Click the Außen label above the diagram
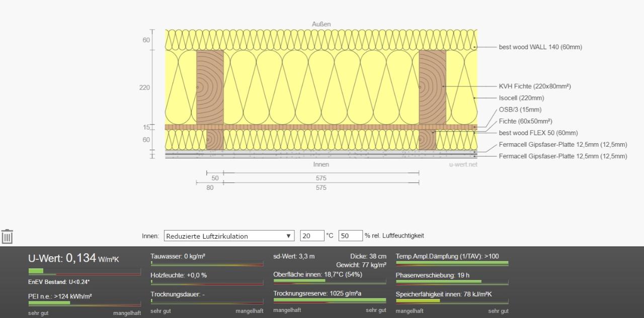The width and height of the screenshot is (644, 318). [x=321, y=24]
